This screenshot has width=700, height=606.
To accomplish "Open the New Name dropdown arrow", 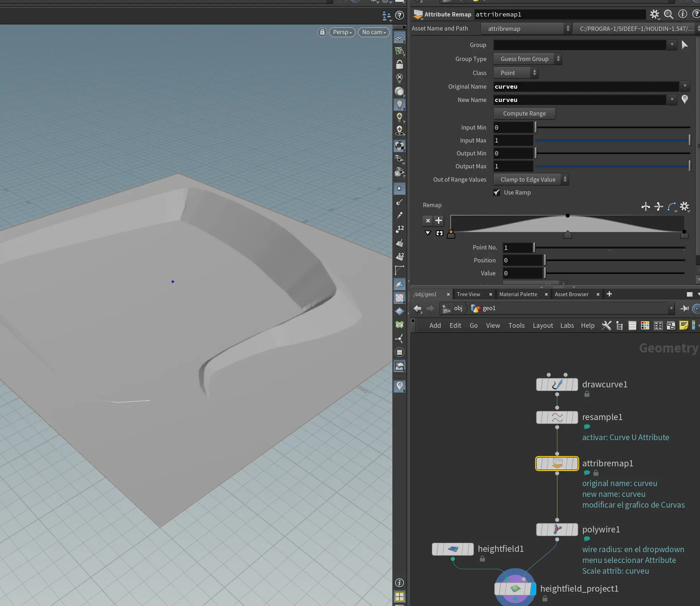I will pyautogui.click(x=672, y=99).
